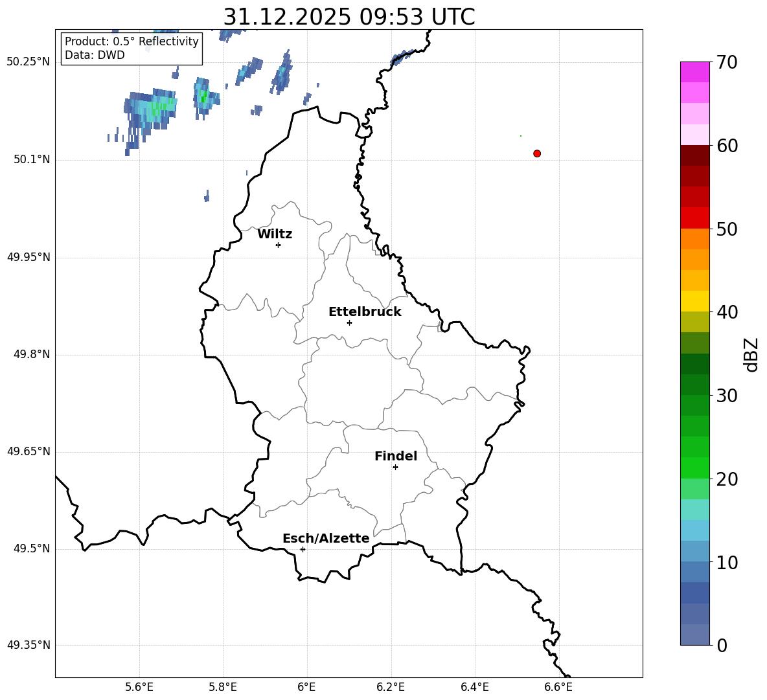767x700 pixels.
Task: Click the 50 tick label on colorbar
Action: (x=727, y=229)
